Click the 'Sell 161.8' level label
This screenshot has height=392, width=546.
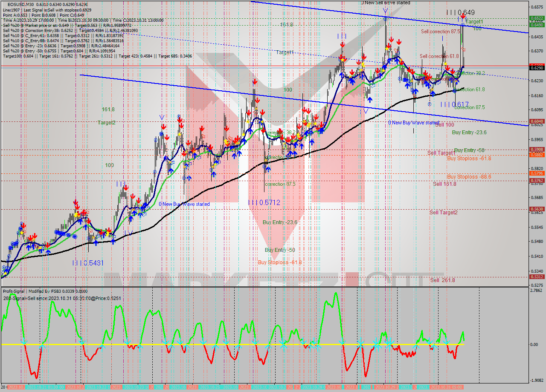point(444,184)
